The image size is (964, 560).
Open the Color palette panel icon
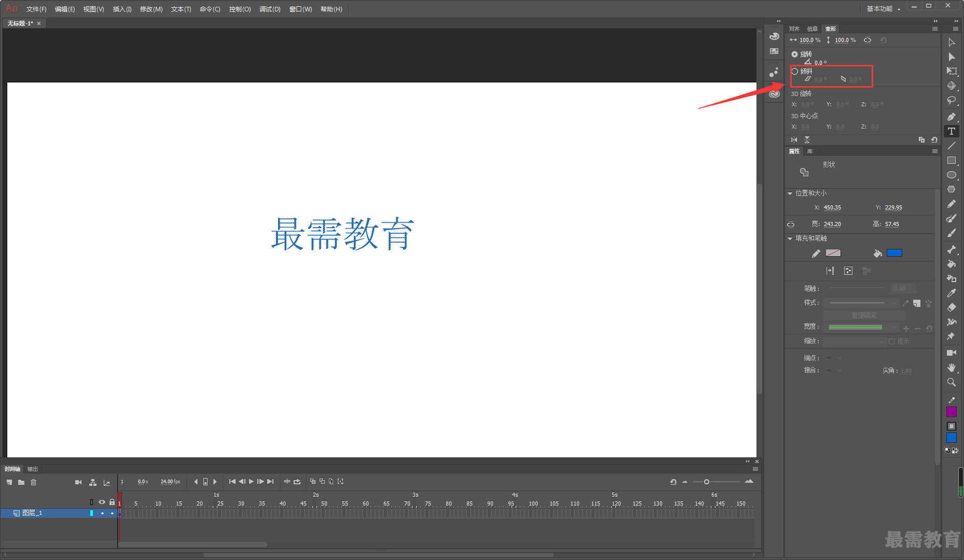point(774,36)
